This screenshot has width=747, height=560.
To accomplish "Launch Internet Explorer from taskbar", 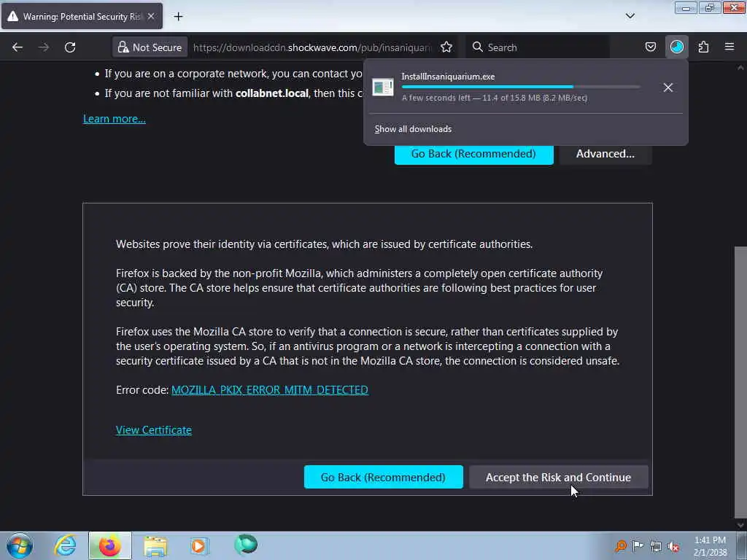I will pyautogui.click(x=65, y=545).
